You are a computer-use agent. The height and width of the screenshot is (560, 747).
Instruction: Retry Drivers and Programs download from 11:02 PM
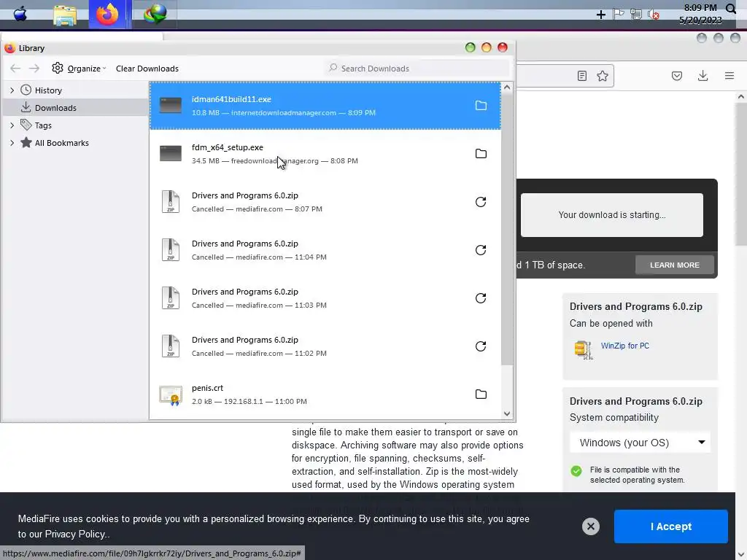[481, 346]
